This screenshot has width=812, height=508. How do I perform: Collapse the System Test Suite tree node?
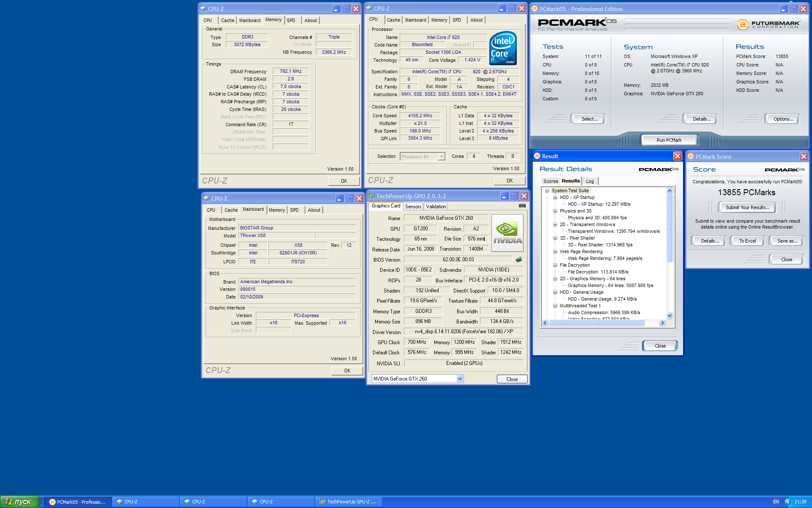[547, 190]
